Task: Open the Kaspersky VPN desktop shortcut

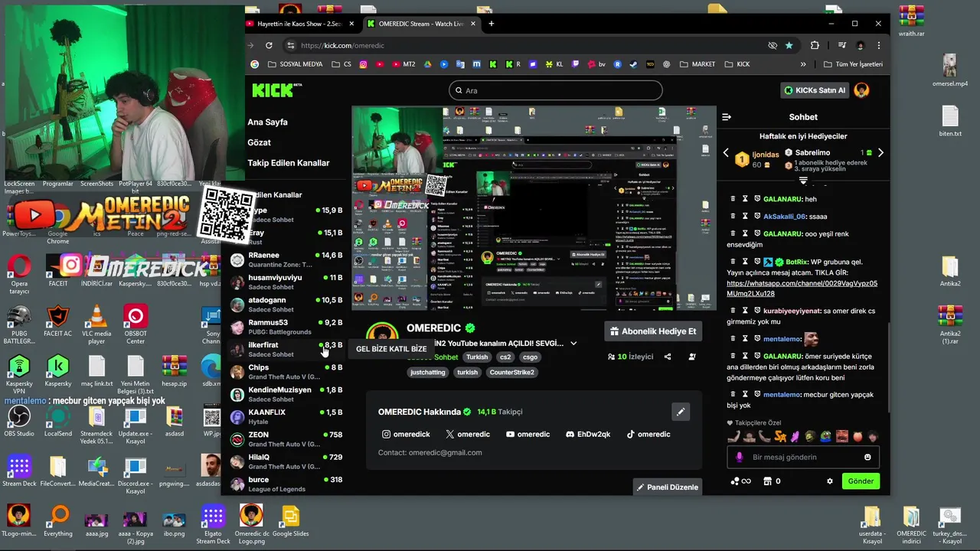Action: (x=19, y=372)
